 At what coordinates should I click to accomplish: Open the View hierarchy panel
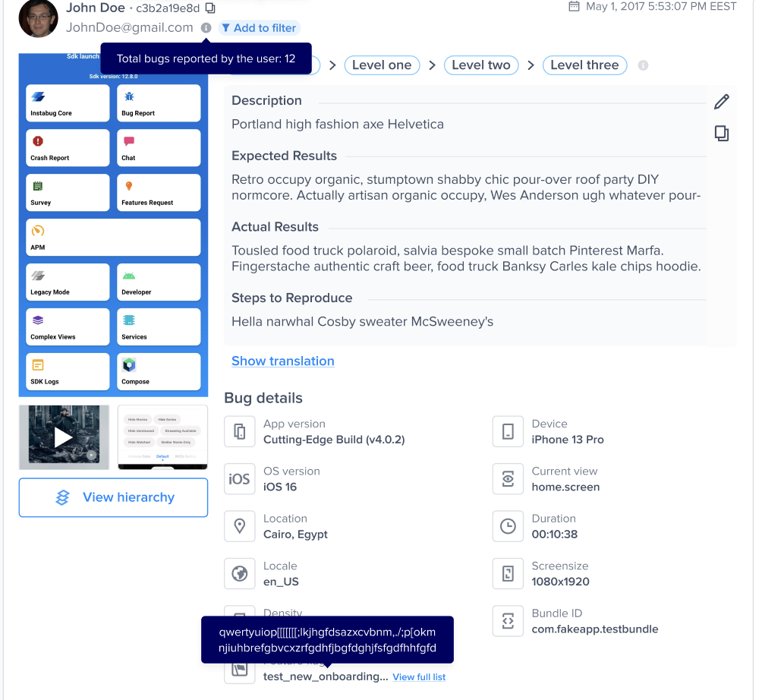112,497
